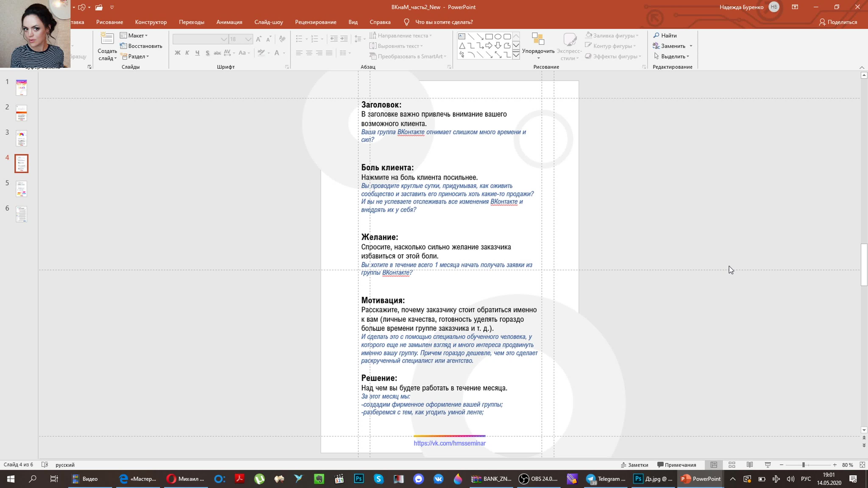Click Что вы хотите сделать search box
This screenshot has width=868, height=488.
(x=444, y=22)
